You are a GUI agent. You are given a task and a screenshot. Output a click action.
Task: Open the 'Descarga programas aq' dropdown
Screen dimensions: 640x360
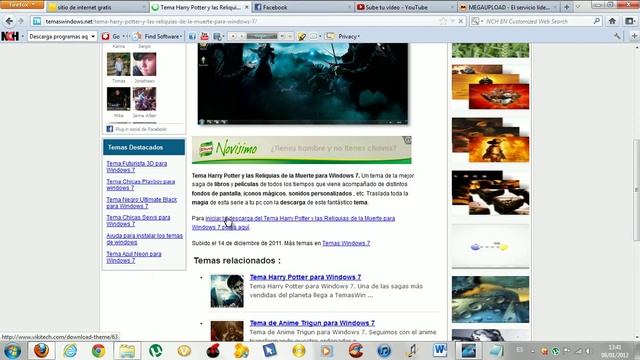point(62,36)
